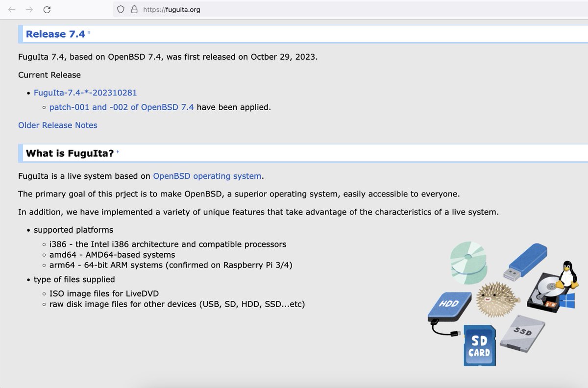The height and width of the screenshot is (388, 588).
Task: Select the dagger anchor beside Release 7.4
Action: coord(89,33)
